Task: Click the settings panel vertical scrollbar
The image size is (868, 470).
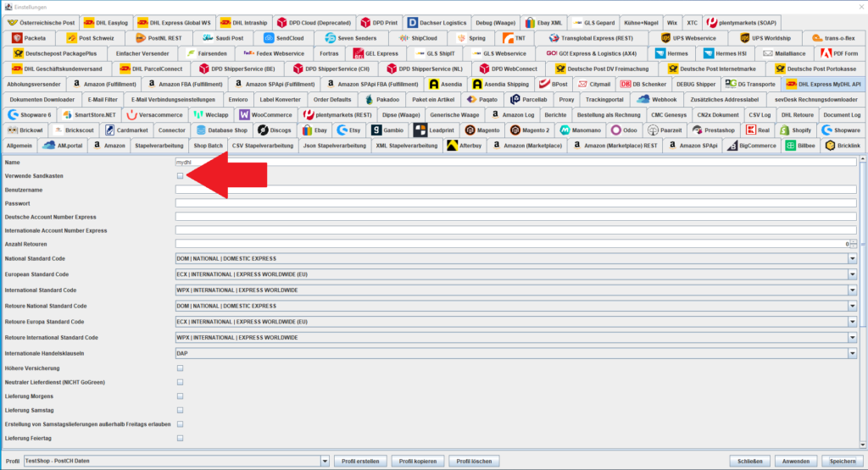Action: click(862, 302)
